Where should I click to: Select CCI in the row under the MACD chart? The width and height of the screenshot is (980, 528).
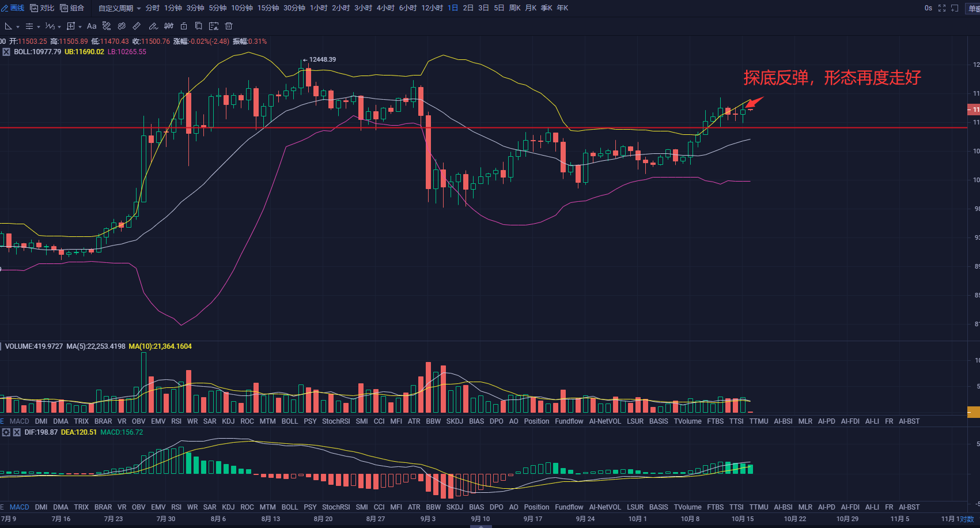click(x=379, y=507)
